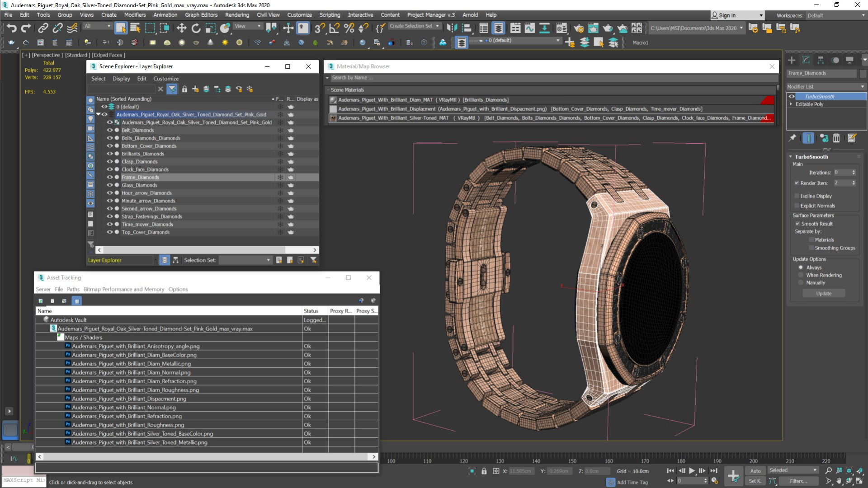Uncheck Render Iters checkbox
Screen dimensions: 868x488
point(797,183)
